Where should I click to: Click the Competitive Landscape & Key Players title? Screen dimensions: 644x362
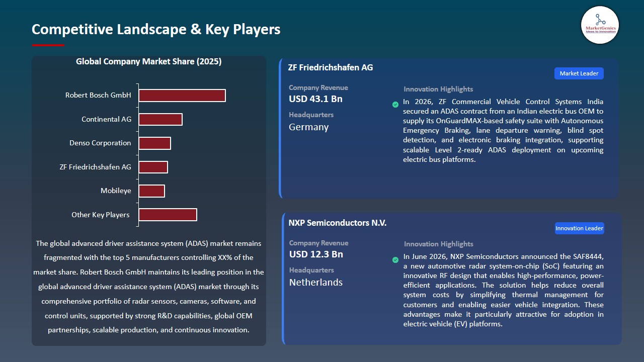click(x=156, y=29)
